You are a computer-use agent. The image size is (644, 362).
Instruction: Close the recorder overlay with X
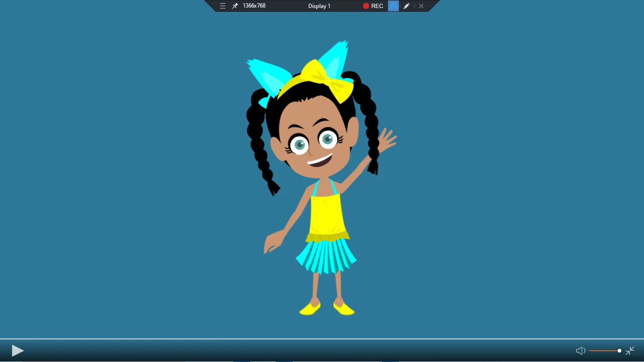click(x=421, y=6)
